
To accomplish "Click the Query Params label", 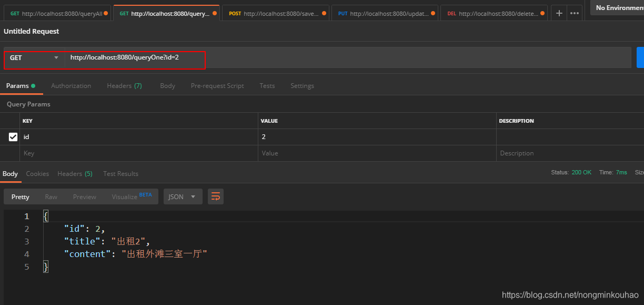I will (28, 104).
